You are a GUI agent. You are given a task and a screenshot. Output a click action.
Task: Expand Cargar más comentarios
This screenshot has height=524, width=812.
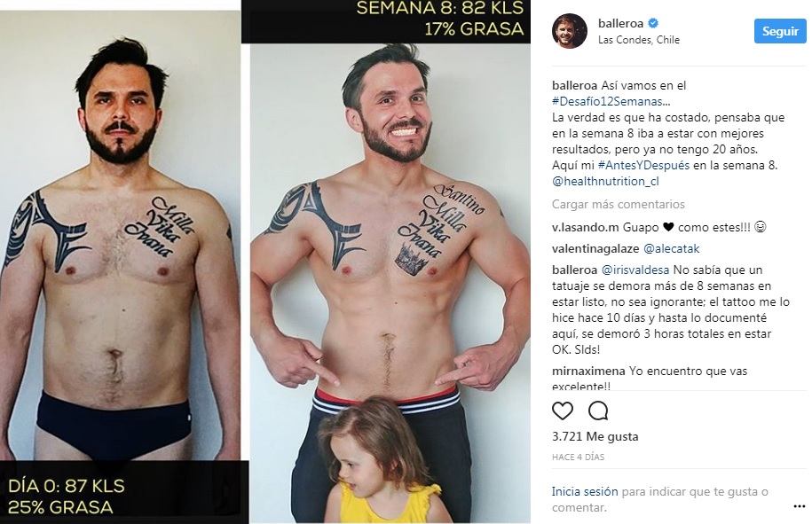click(619, 204)
